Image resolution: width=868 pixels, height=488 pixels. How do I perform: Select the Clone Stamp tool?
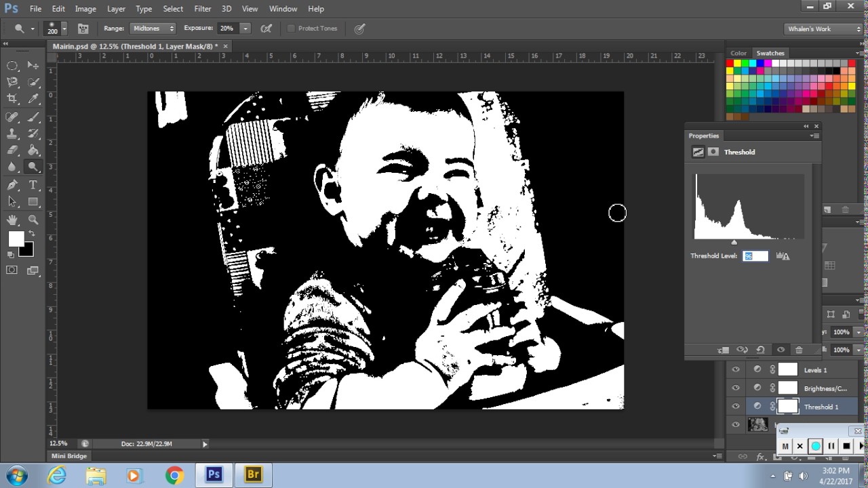(x=12, y=134)
